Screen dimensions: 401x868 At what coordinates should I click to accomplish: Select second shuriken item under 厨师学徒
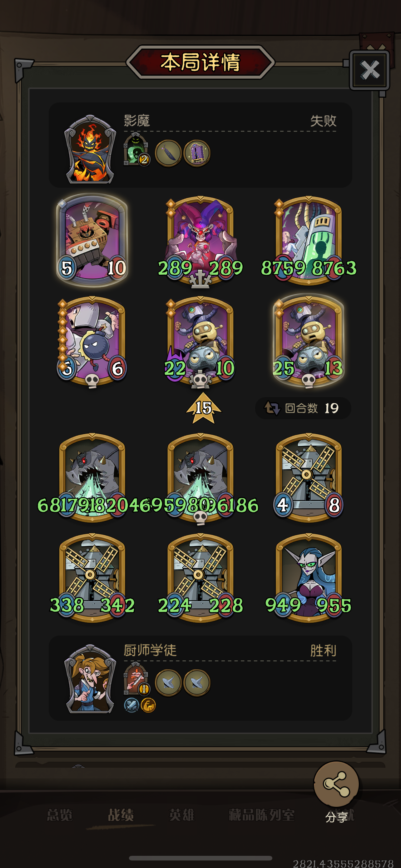tap(197, 683)
